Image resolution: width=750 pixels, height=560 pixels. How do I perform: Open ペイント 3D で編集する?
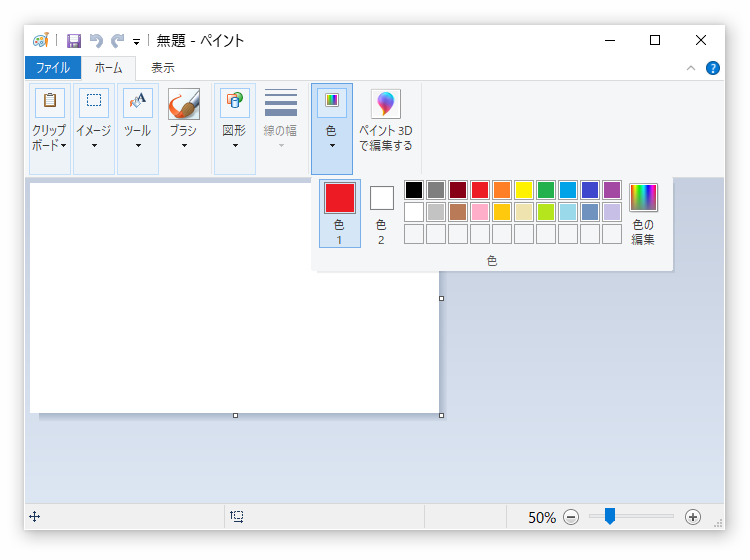[x=386, y=121]
